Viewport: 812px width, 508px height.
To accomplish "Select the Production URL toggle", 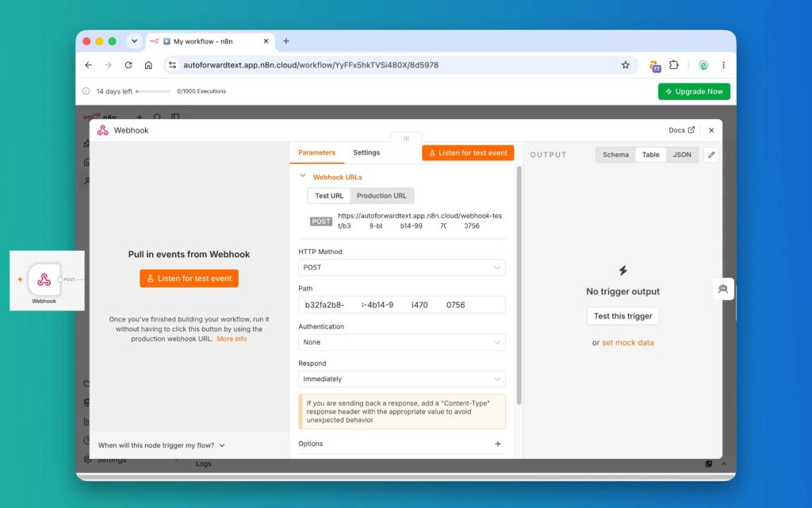I will (x=381, y=195).
